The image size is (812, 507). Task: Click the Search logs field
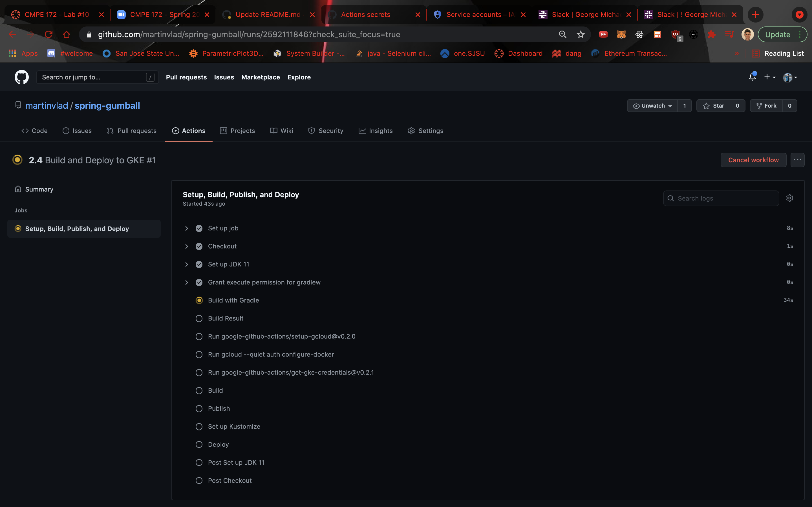point(725,198)
